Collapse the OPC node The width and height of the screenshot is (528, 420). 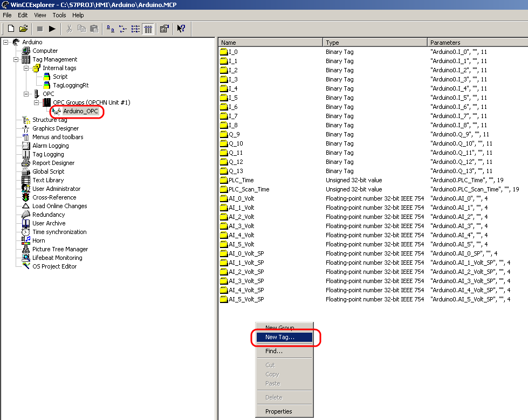26,94
